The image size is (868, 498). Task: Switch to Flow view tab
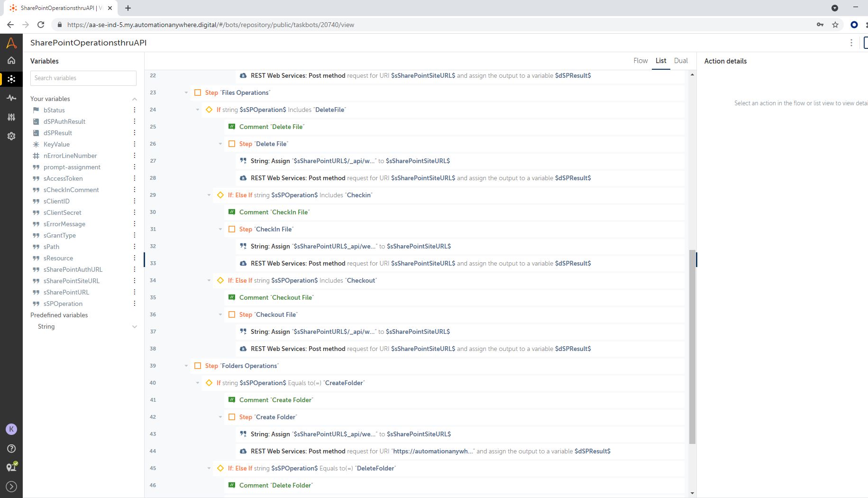(x=640, y=61)
